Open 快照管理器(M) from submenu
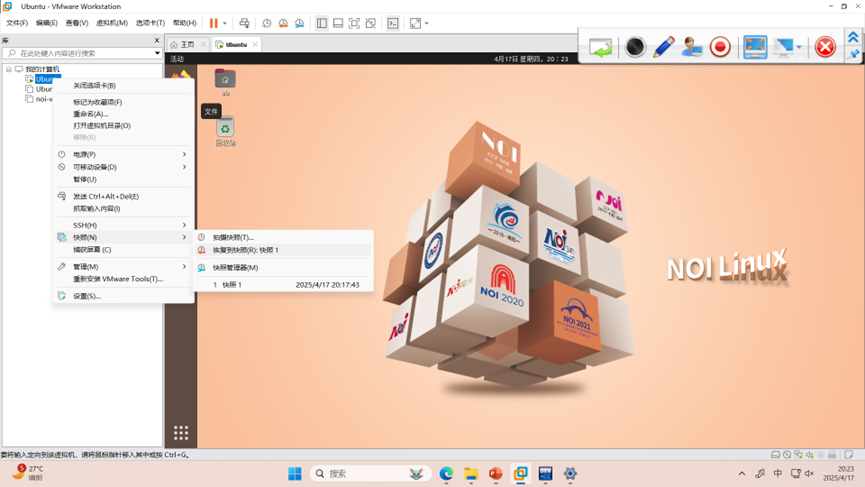 click(x=284, y=267)
